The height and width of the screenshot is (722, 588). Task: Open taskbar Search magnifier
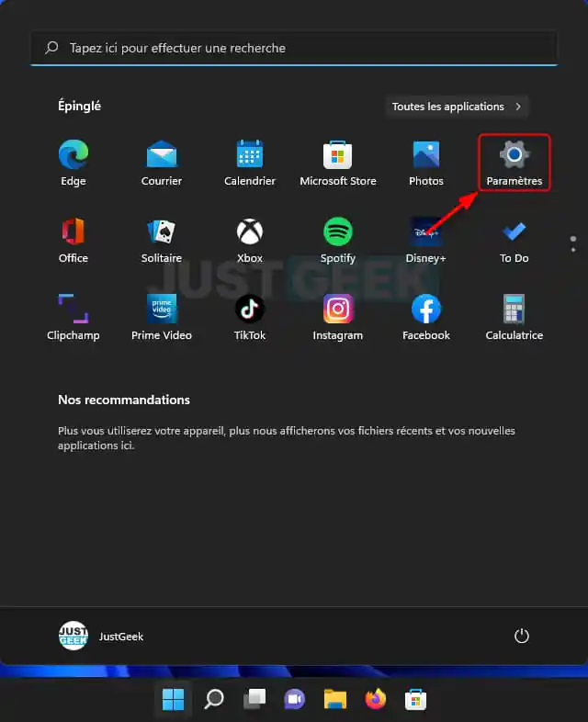pyautogui.click(x=214, y=699)
